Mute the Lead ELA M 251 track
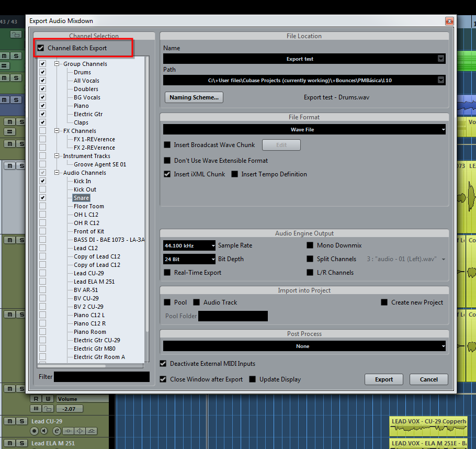The width and height of the screenshot is (476, 449). 10,443
